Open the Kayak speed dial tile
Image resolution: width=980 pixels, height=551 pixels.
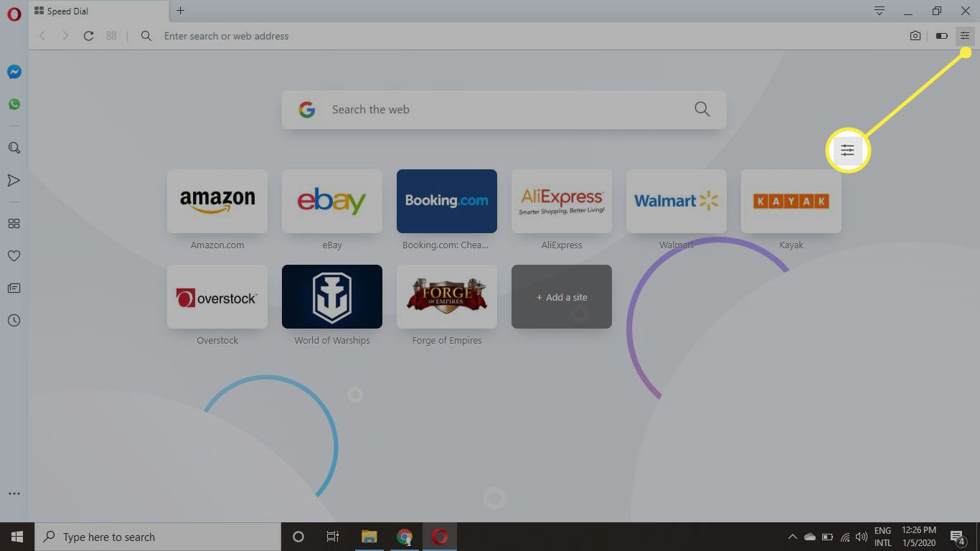(791, 201)
